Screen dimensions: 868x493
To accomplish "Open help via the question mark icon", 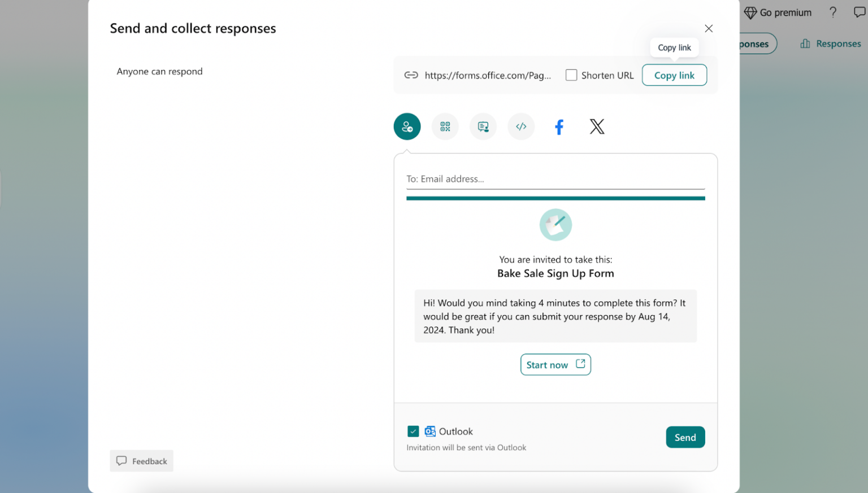I will click(833, 12).
